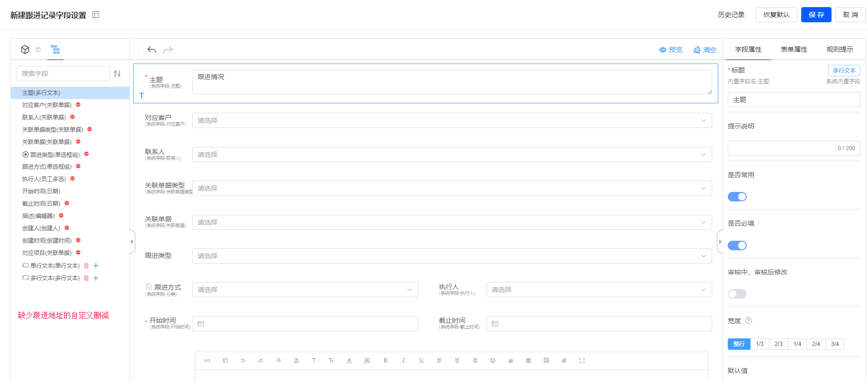The height and width of the screenshot is (382, 868).
Task: Open 跟进方式 dropdown
Action: coord(305,290)
